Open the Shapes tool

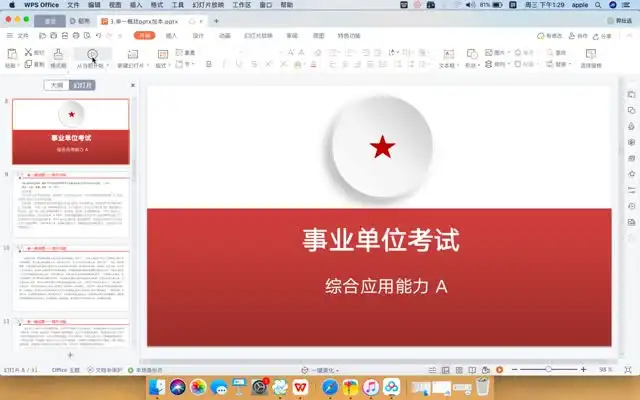[470, 53]
